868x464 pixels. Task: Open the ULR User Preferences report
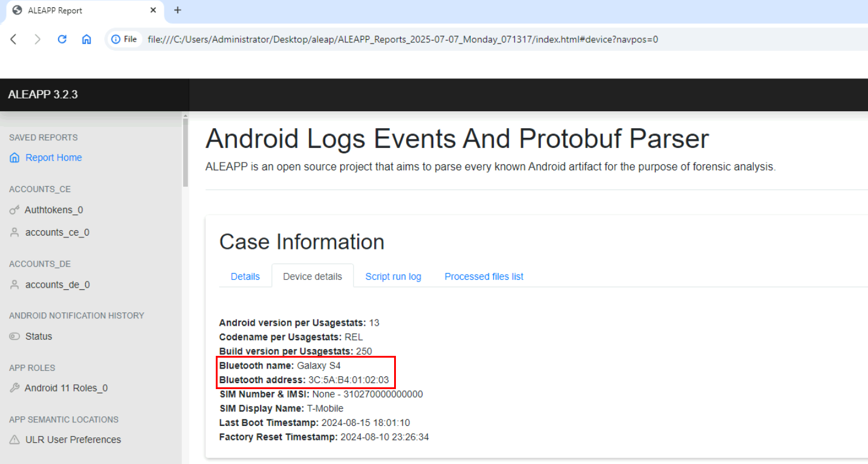(73, 440)
